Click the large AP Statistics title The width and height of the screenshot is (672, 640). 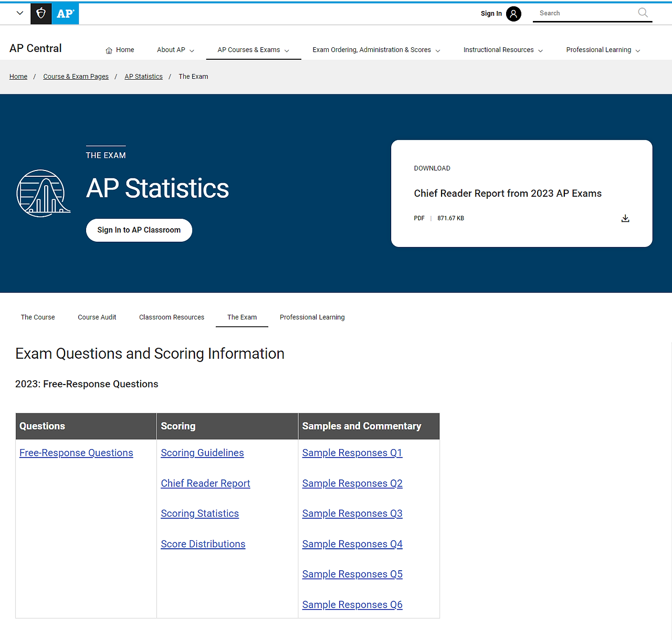click(x=157, y=188)
